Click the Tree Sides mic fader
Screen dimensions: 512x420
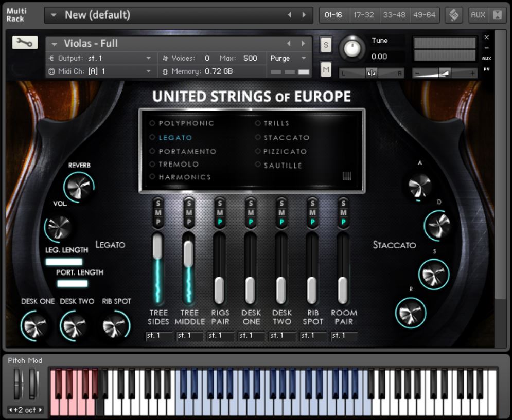(x=158, y=248)
